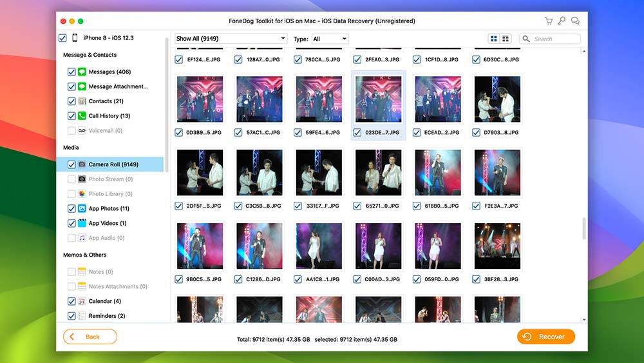Click the Photo Stream icon

[82, 179]
